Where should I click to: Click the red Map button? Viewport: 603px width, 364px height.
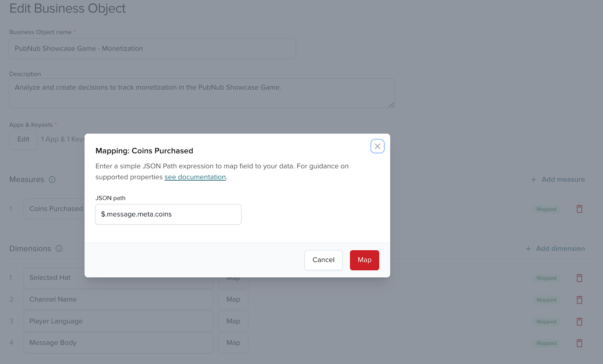pos(364,260)
